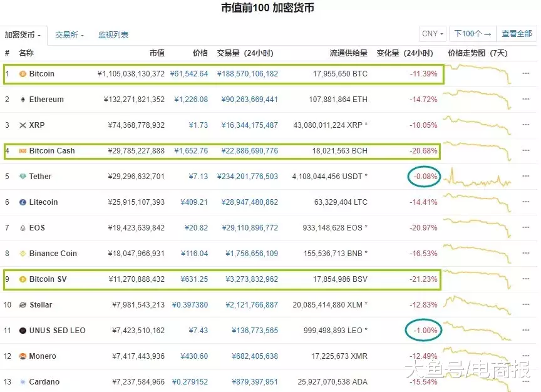View Stellar 7-day price chart
Viewport: 541px width, 392px height.
(477, 305)
